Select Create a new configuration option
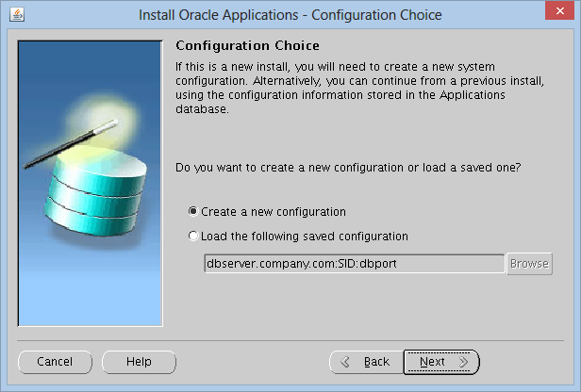The width and height of the screenshot is (581, 392). click(x=267, y=212)
